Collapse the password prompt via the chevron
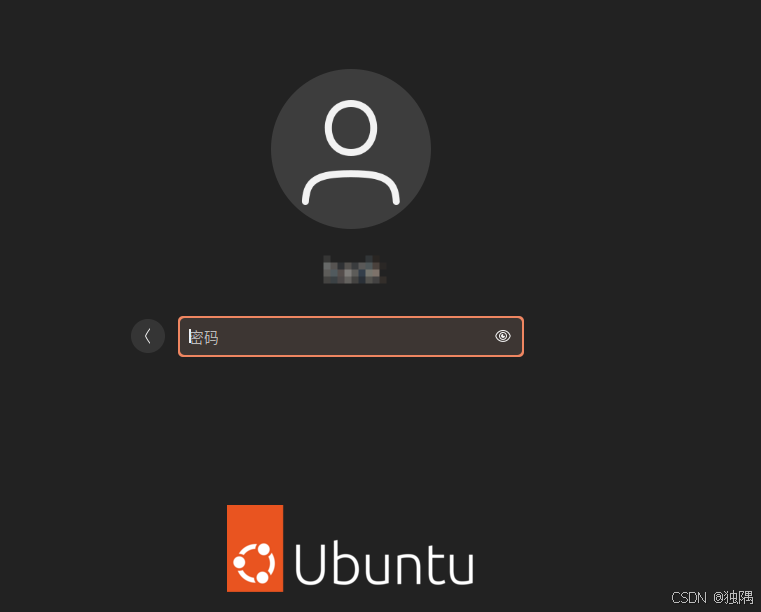Viewport: 761px width, 612px height. coord(148,336)
